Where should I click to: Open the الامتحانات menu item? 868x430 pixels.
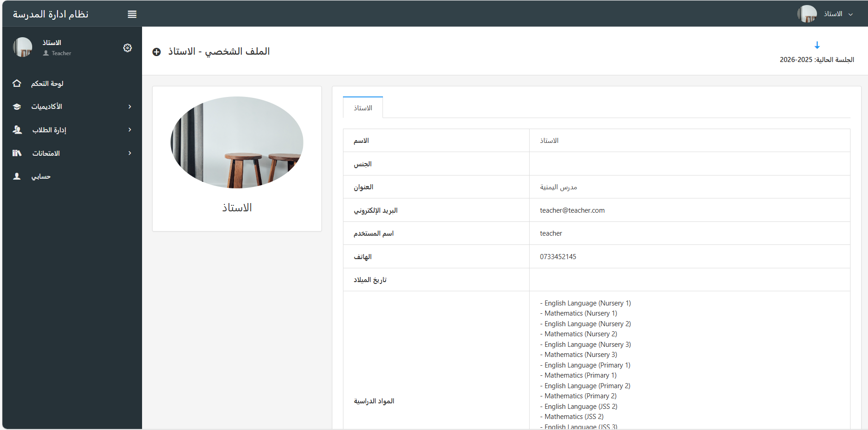click(x=72, y=153)
